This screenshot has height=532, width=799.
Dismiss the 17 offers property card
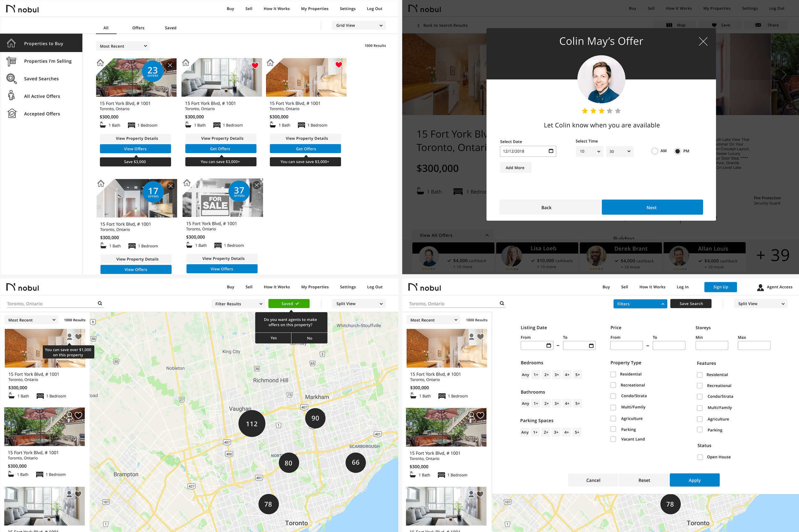click(x=170, y=186)
